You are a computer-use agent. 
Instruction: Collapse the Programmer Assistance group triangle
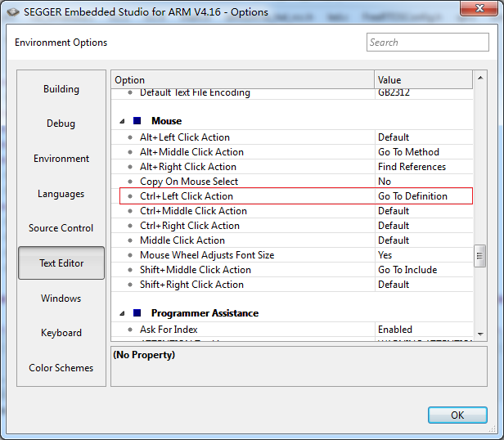[x=122, y=313]
